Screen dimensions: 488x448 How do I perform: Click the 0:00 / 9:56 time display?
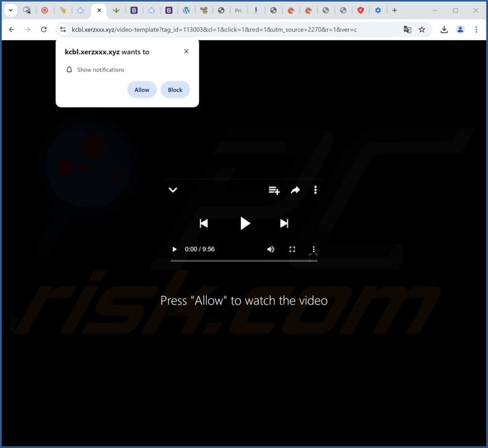click(200, 249)
